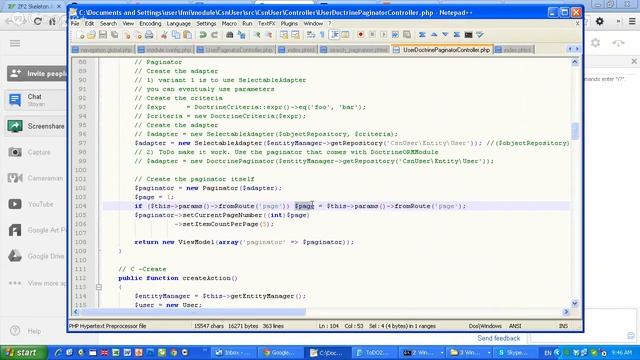
Task: Click the Windows Start button
Action: [x=23, y=353]
